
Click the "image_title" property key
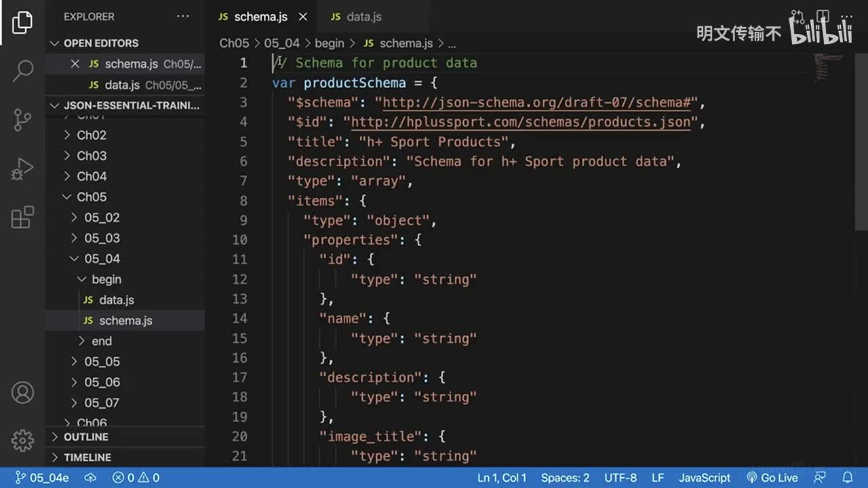pyautogui.click(x=375, y=436)
